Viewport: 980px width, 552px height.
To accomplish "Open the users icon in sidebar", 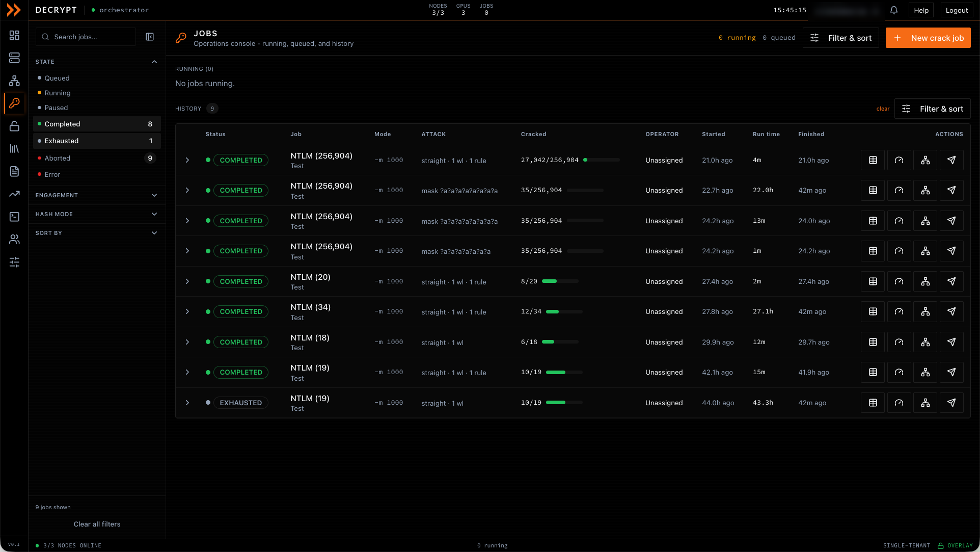I will [x=14, y=239].
